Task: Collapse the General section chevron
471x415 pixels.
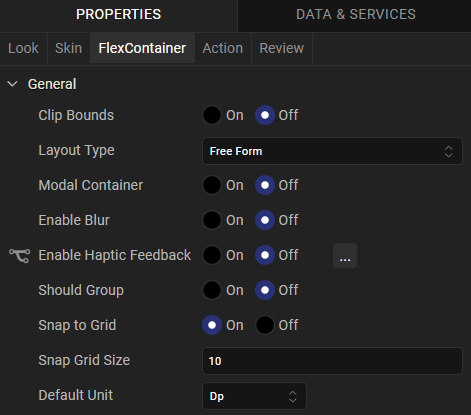Action: (x=12, y=84)
